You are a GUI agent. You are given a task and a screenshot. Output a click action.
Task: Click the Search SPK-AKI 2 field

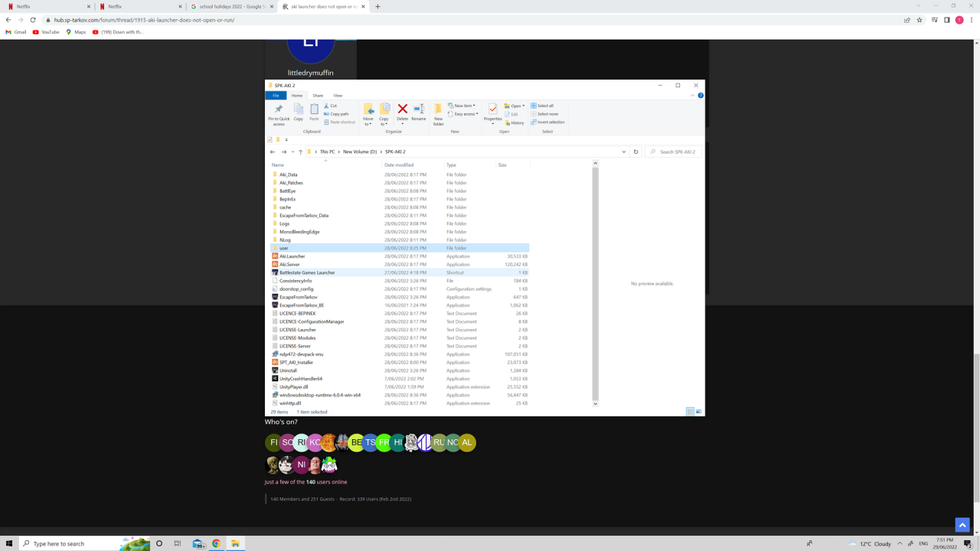674,152
